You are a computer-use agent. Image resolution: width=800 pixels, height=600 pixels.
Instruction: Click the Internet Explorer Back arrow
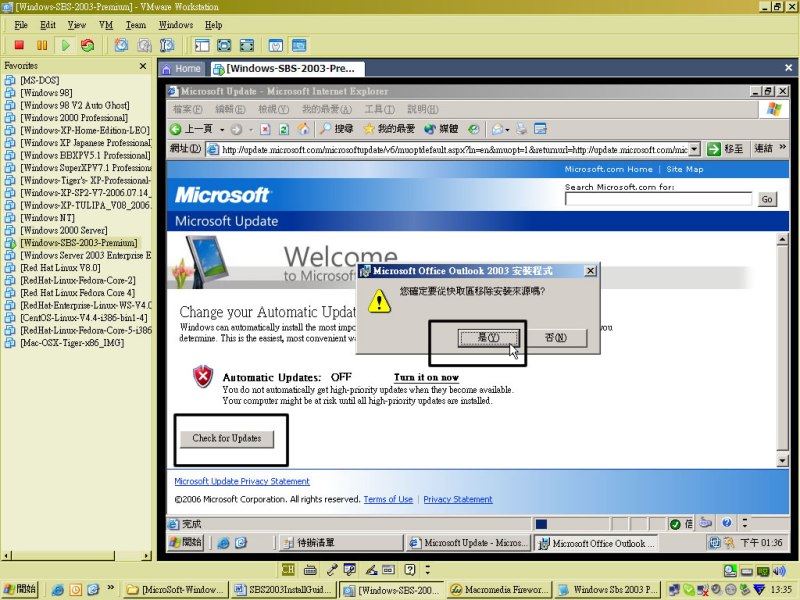click(x=176, y=129)
